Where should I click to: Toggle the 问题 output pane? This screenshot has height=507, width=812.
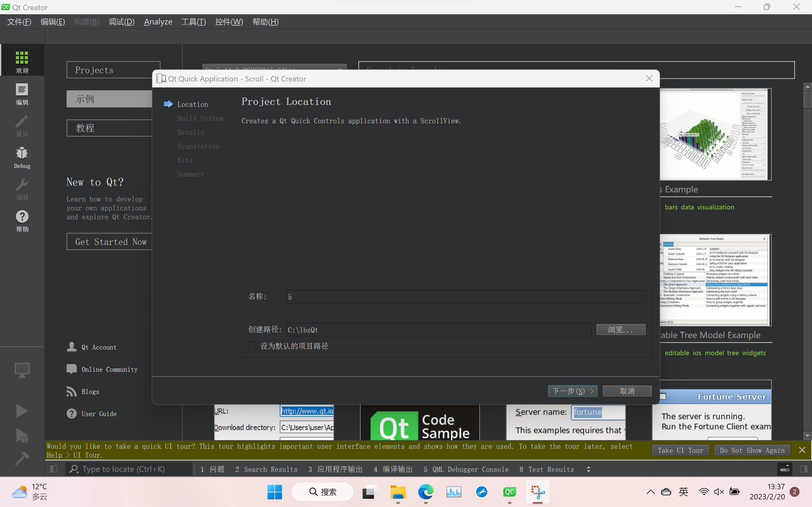213,469
